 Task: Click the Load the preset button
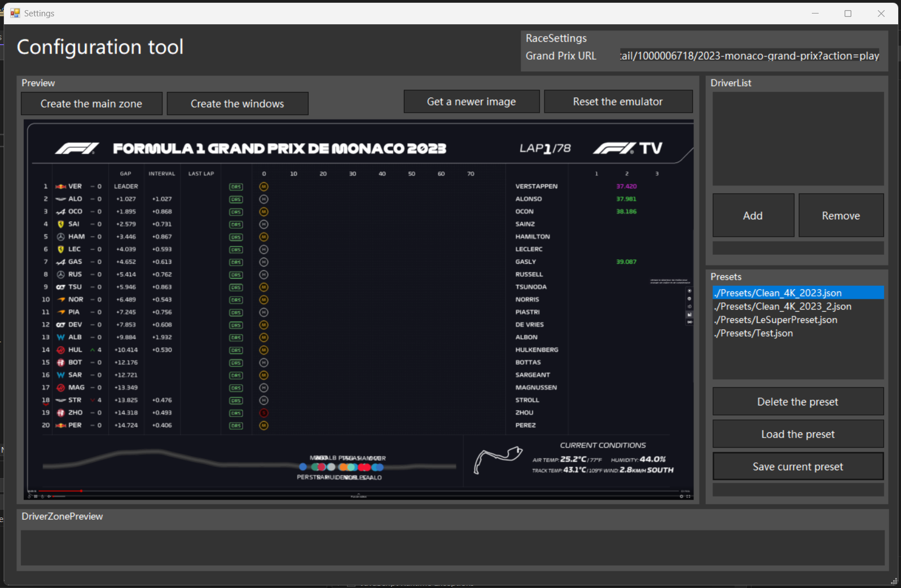(x=798, y=434)
